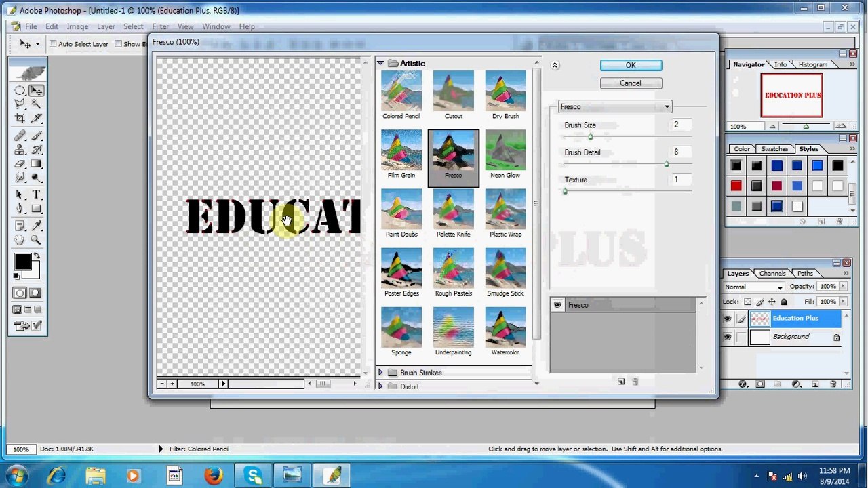This screenshot has height=488, width=868.
Task: Select the Magic Wand tool
Action: tap(37, 104)
